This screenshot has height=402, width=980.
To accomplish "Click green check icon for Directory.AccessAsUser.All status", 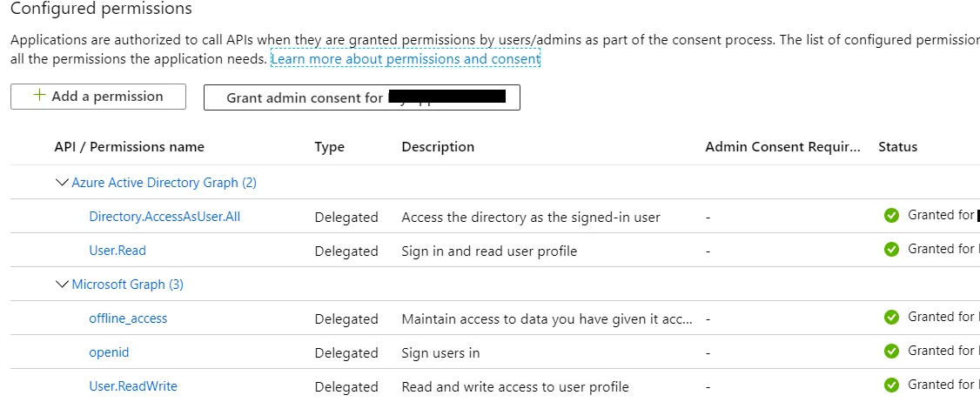I will click(x=891, y=216).
